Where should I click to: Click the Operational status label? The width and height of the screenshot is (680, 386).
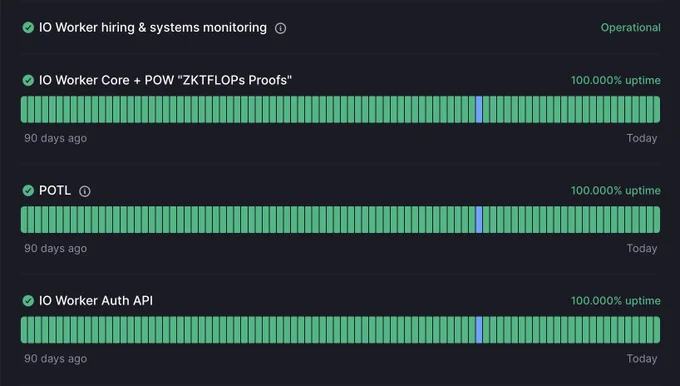coord(631,27)
